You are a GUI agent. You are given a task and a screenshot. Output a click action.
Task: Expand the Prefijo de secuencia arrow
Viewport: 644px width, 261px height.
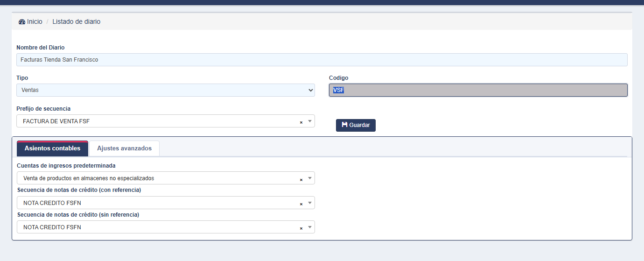309,121
